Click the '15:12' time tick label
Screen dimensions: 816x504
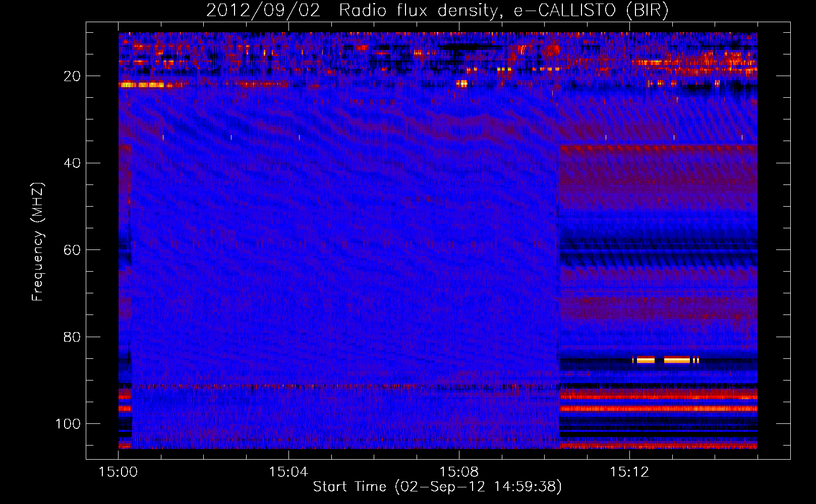coord(629,472)
